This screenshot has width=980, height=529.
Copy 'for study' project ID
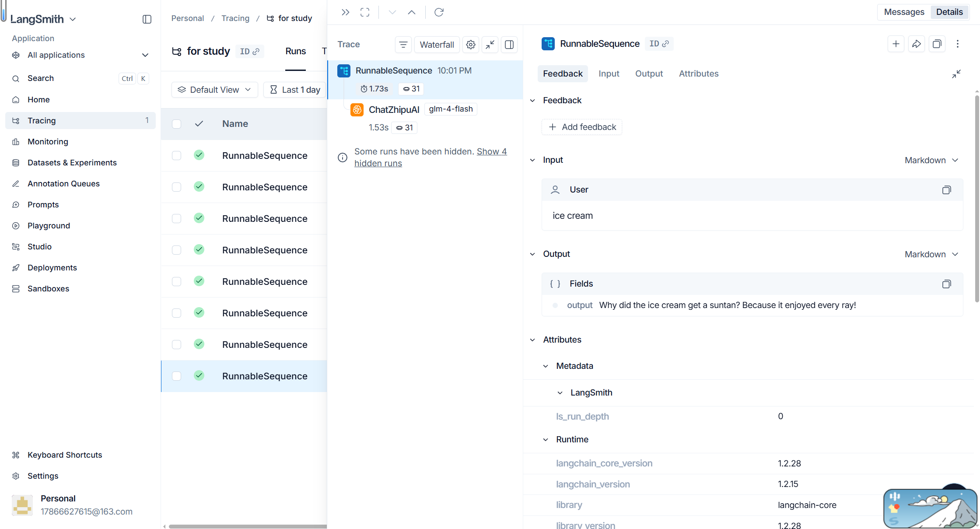pos(250,52)
